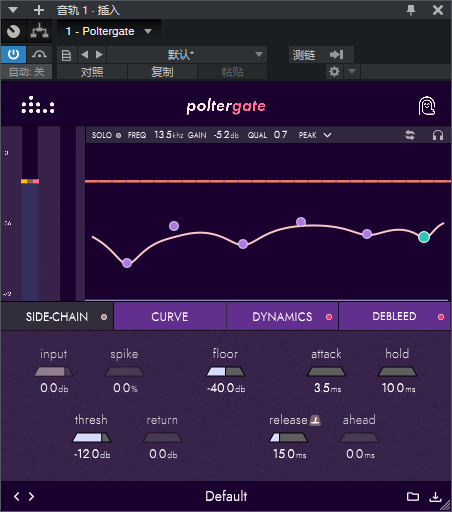452x512 pixels.
Task: Toggle the DYNAMICS enable dot
Action: point(329,317)
